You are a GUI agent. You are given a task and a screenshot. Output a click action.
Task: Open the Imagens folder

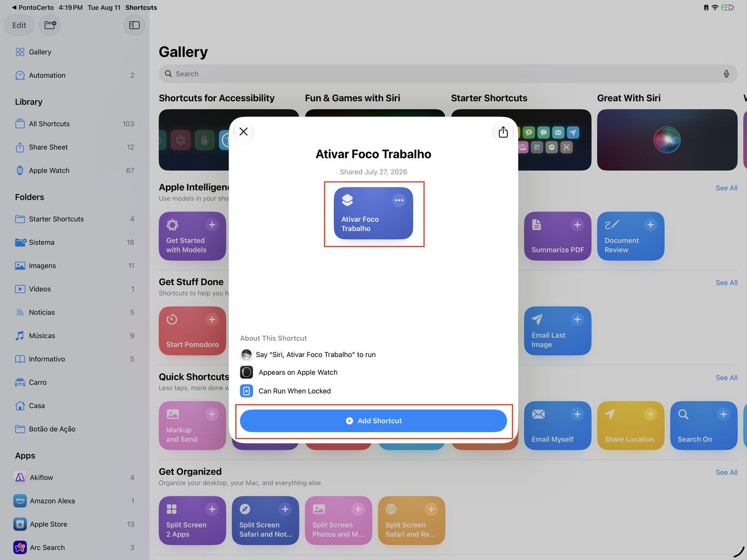coord(75,266)
